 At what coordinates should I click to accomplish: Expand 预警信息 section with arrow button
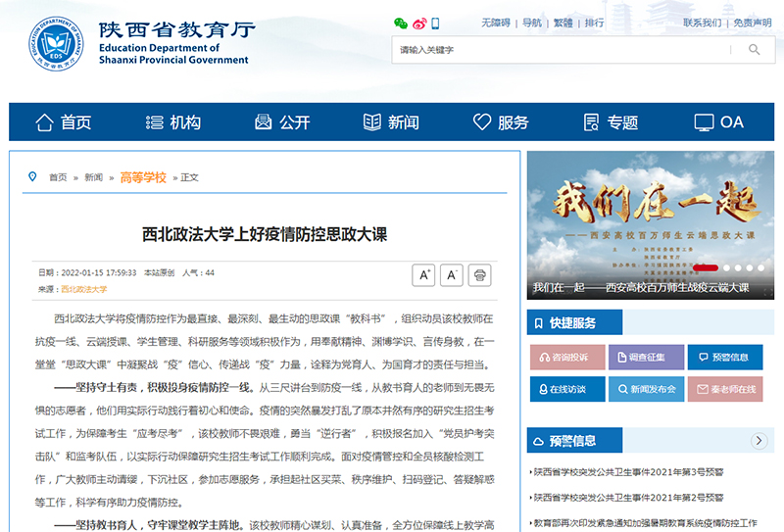759,441
